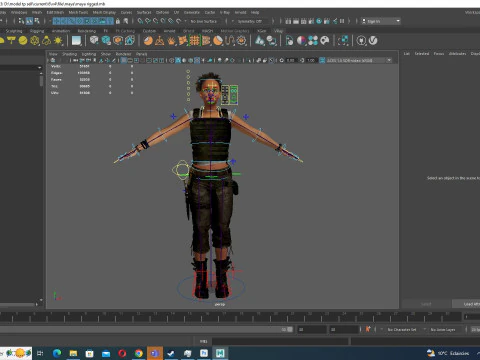Click the exposure value field showing 0.00

(x=291, y=60)
